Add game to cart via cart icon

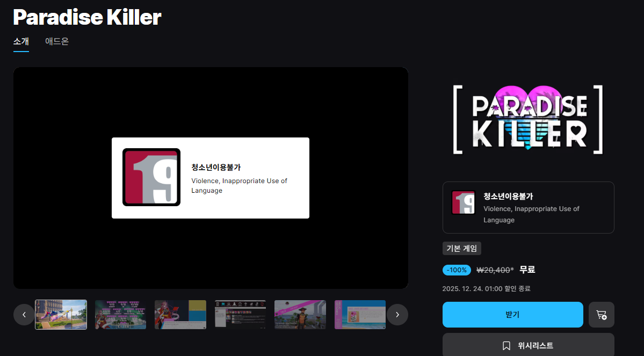tap(601, 315)
